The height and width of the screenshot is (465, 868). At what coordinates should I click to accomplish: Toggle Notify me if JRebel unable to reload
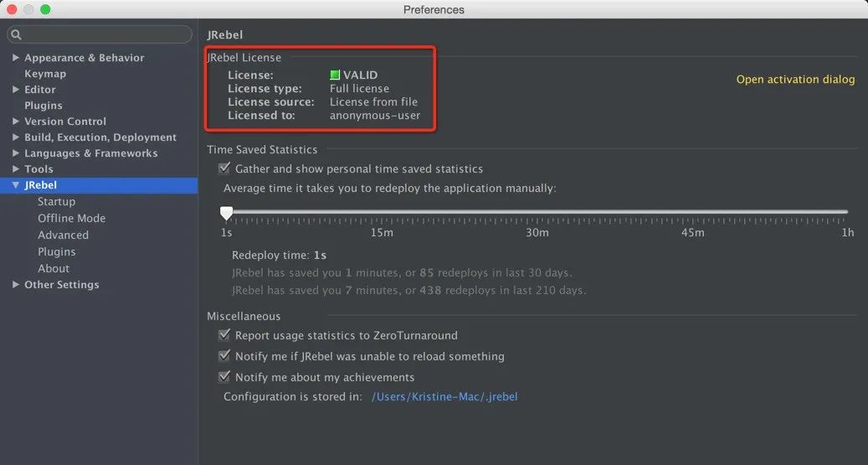224,356
